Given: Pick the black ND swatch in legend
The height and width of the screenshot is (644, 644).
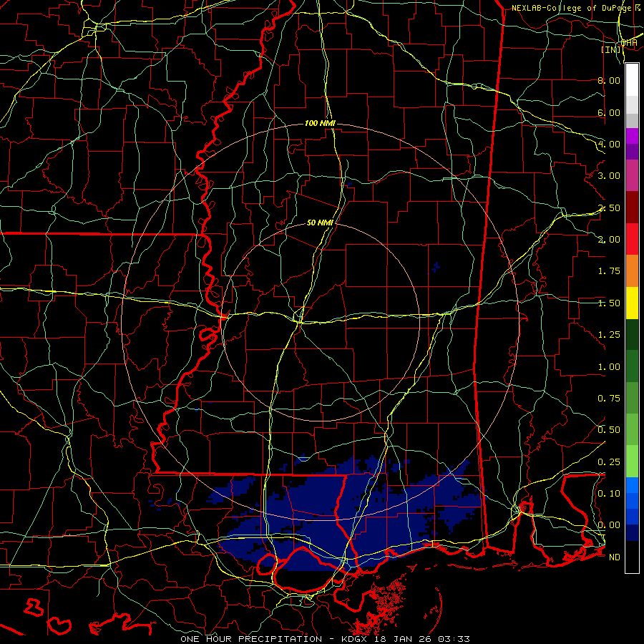Looking at the screenshot, I should [x=632, y=557].
